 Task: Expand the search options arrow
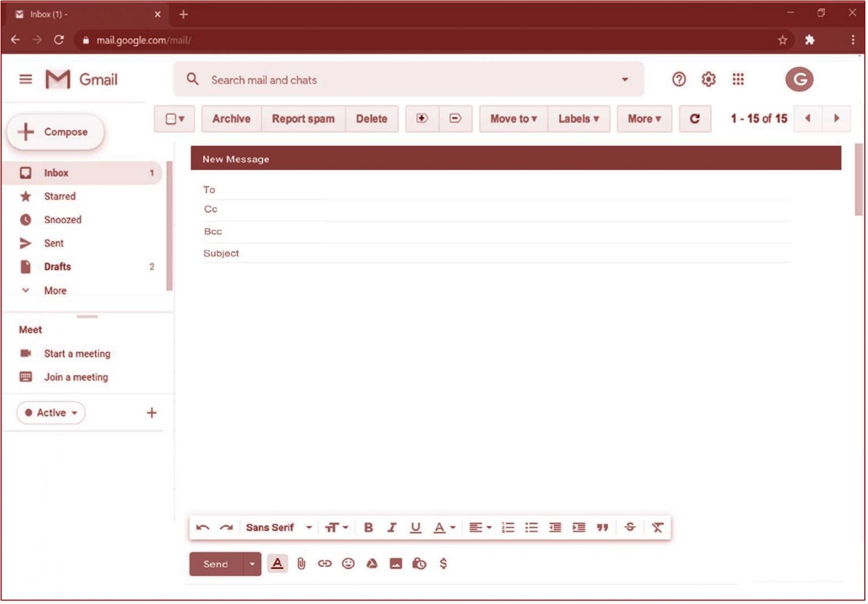point(625,80)
